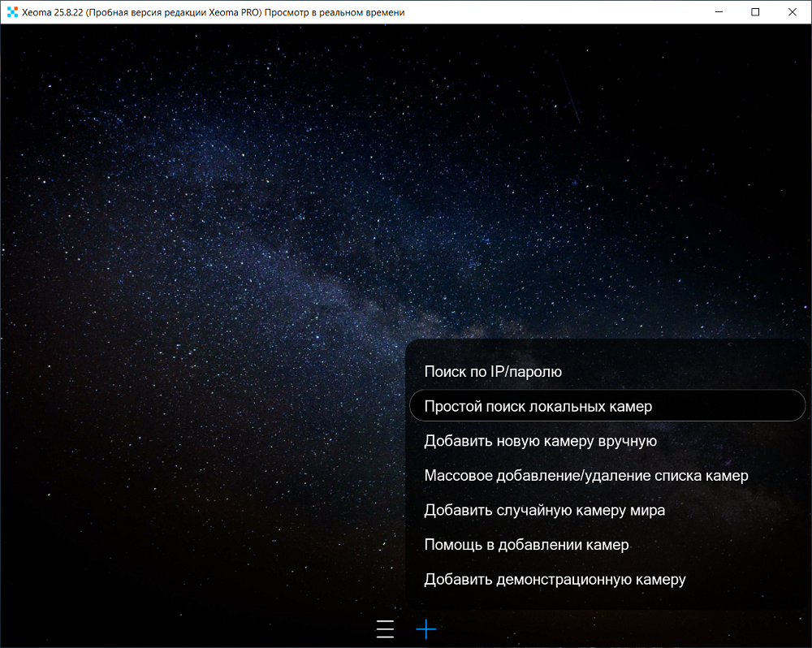This screenshot has width=812, height=648.
Task: Click the blue plus add-camera icon
Action: click(x=426, y=629)
